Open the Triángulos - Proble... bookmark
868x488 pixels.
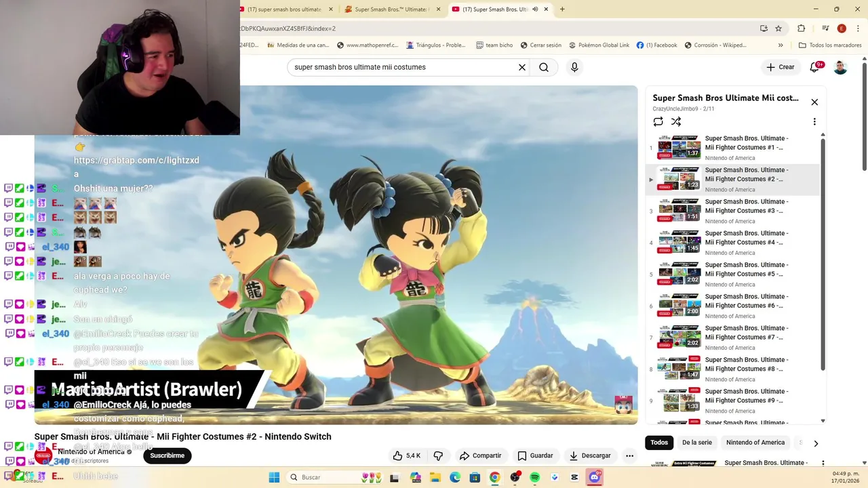pos(436,45)
